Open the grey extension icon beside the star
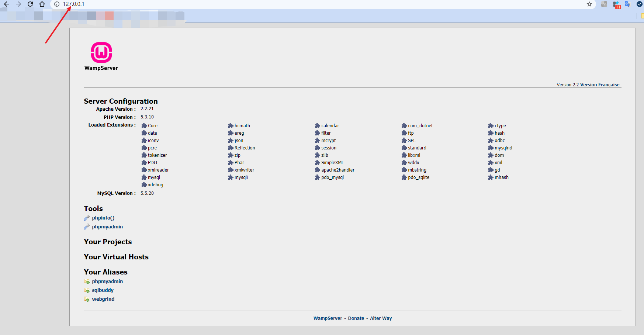The image size is (644, 335). coord(604,4)
